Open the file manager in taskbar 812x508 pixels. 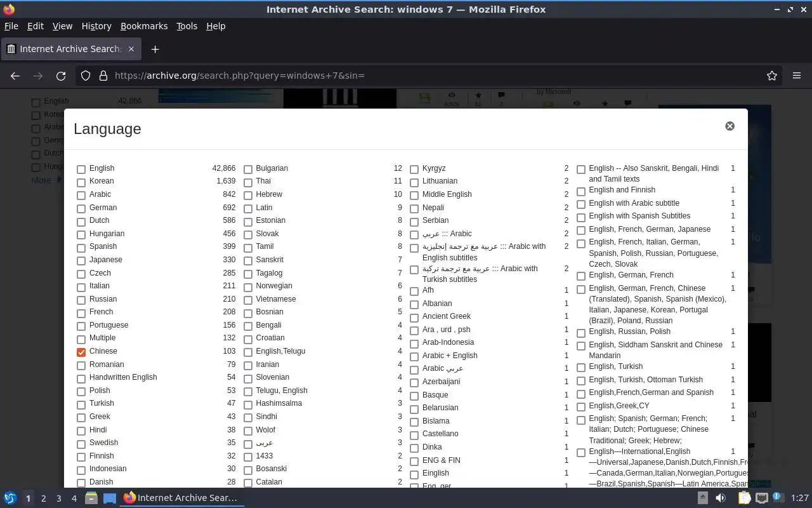pyautogui.click(x=91, y=498)
